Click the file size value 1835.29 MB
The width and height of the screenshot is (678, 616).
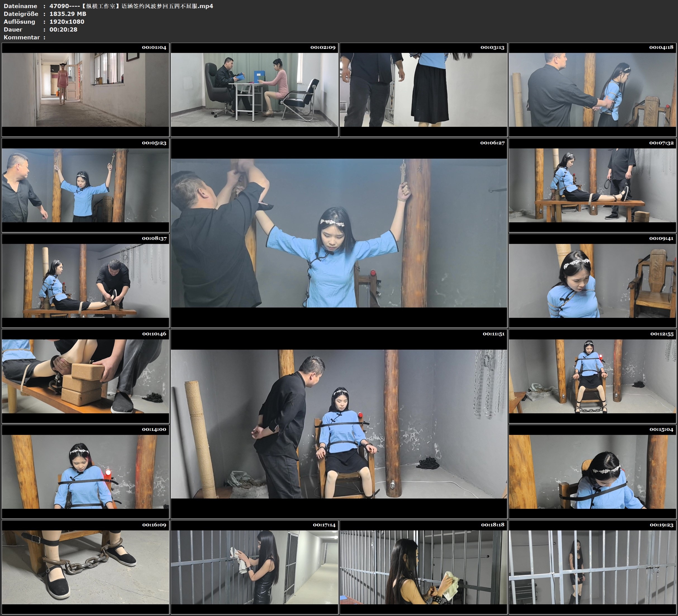click(x=68, y=14)
